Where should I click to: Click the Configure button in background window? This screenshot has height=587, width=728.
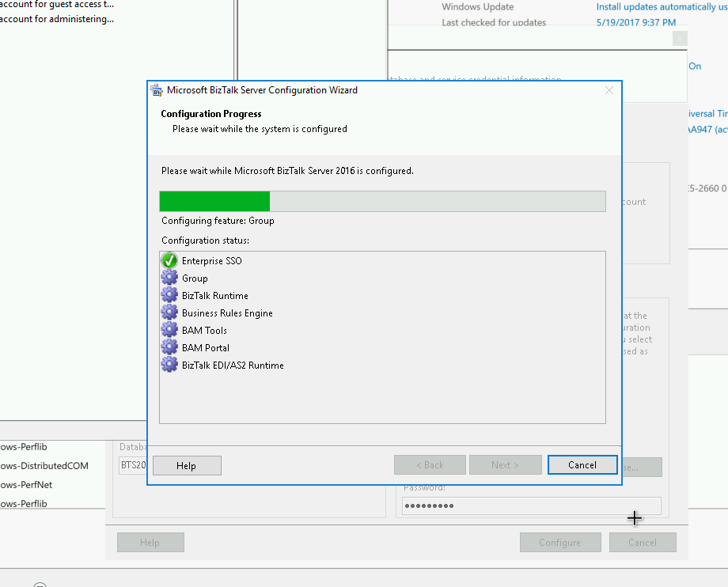click(x=559, y=543)
